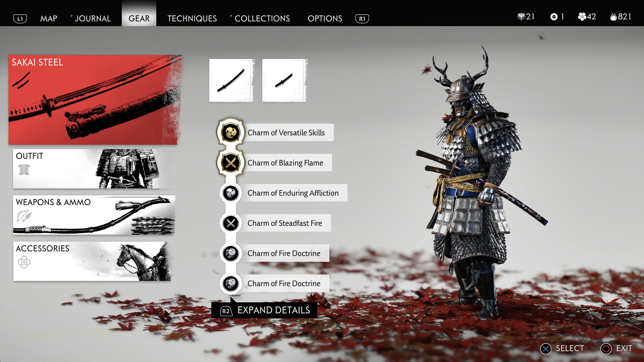Viewport: 644px width, 362px height.
Task: Open the Weapons & Ammo category
Action: [94, 215]
